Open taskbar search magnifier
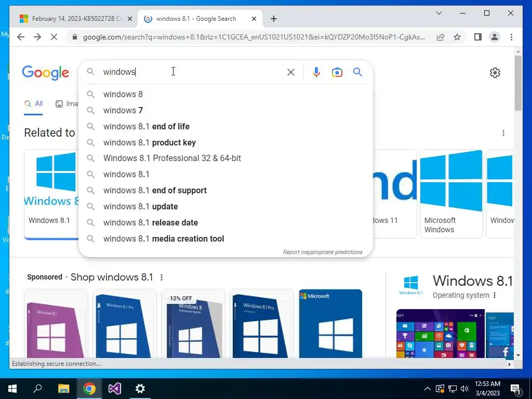 coord(37,389)
